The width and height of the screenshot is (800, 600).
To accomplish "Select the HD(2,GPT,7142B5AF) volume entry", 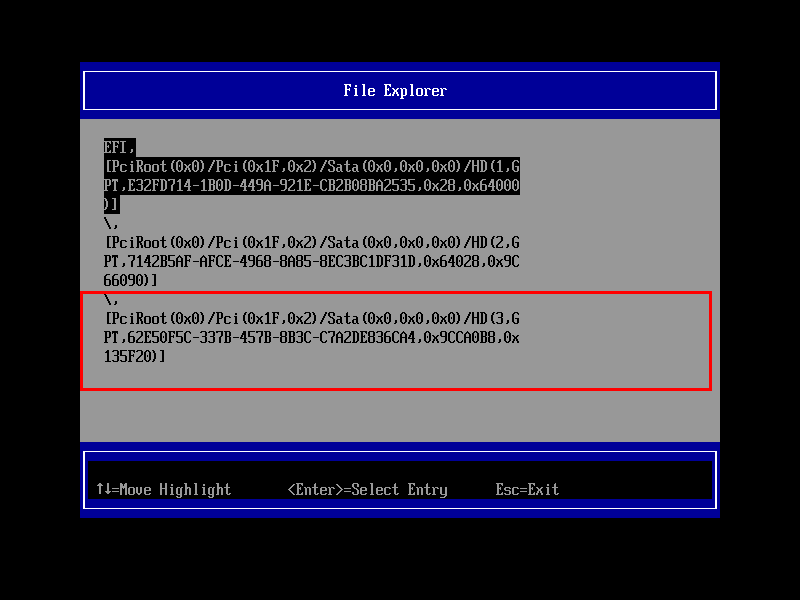I will (312, 252).
